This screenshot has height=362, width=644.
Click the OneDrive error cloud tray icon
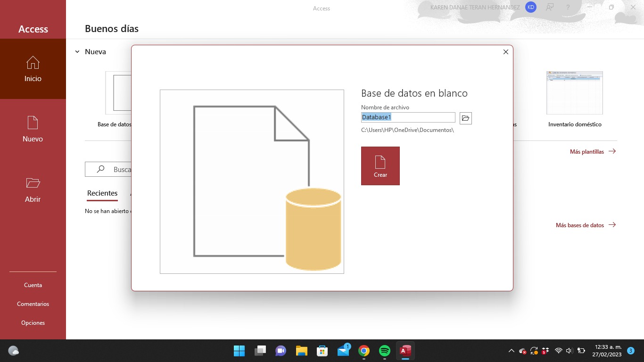click(522, 351)
